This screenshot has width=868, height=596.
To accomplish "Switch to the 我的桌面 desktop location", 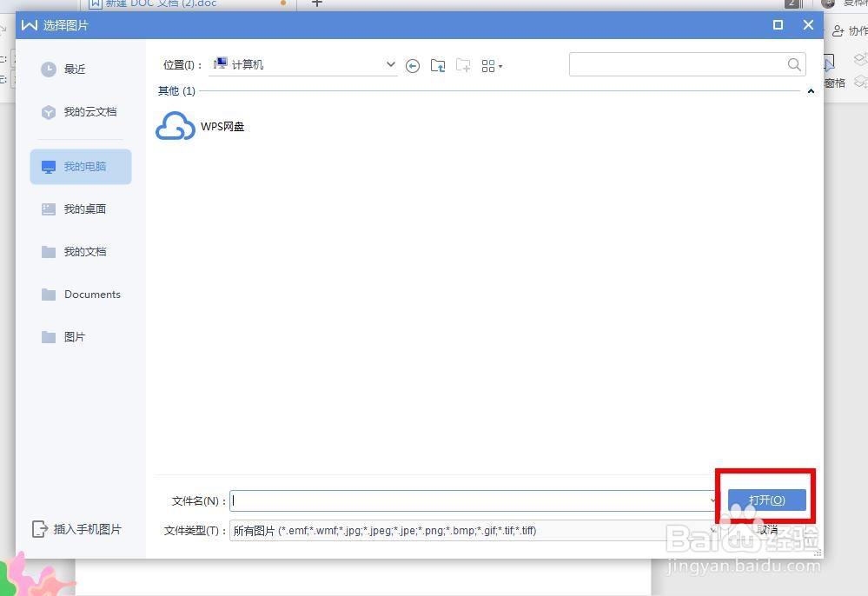I will tap(86, 209).
